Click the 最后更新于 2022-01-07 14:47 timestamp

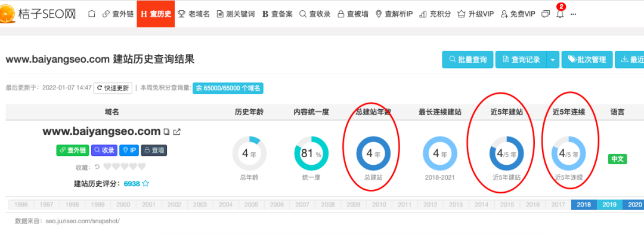pyautogui.click(x=48, y=88)
